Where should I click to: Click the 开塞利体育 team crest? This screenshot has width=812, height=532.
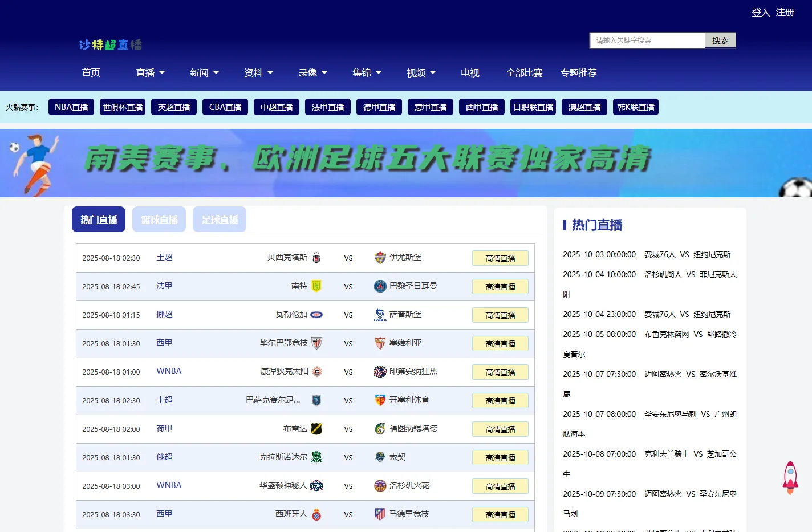(x=380, y=400)
